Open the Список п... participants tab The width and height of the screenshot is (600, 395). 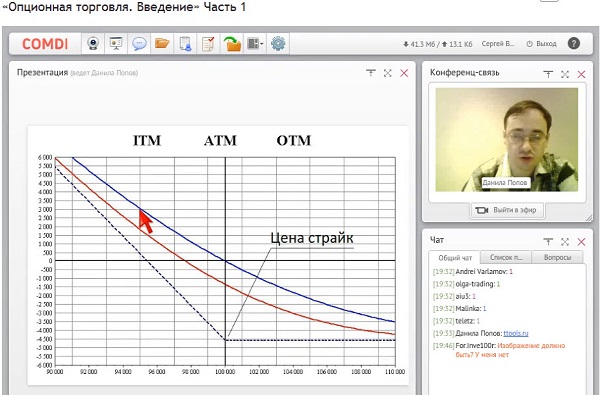click(506, 257)
